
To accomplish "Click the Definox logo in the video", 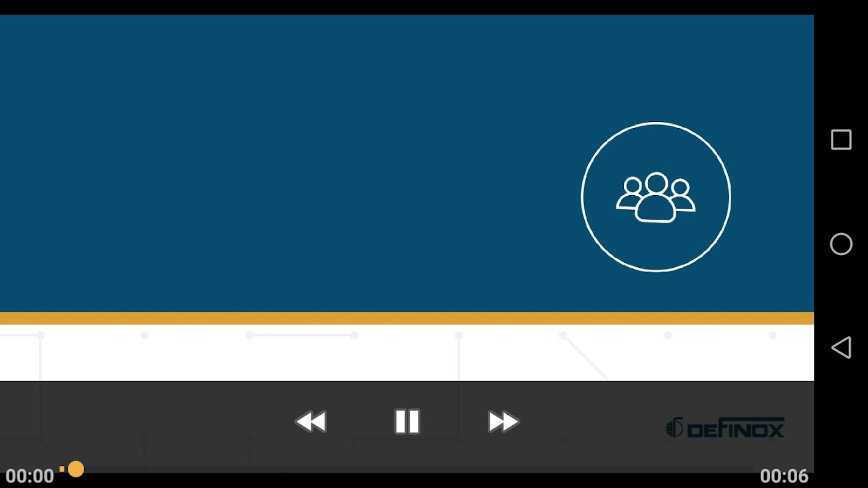I will [725, 428].
